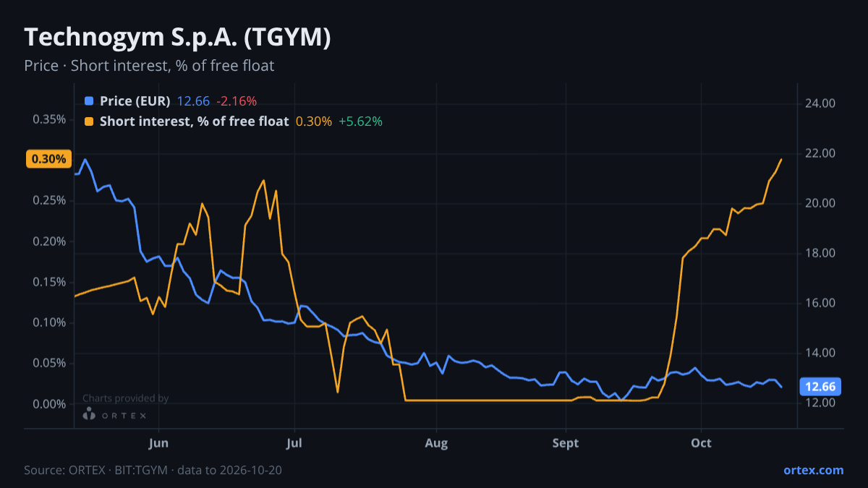Click the 0.20% left axis label
This screenshot has width=868, height=488.
pyautogui.click(x=49, y=241)
